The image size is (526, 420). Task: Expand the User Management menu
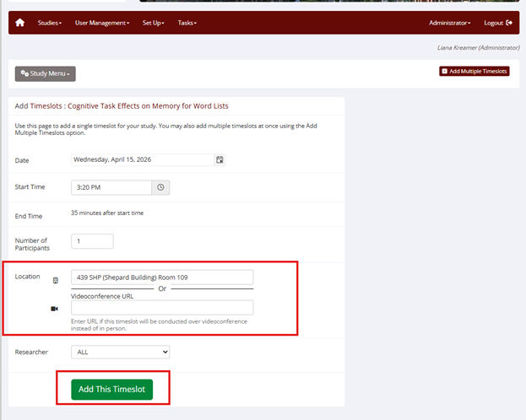(102, 23)
